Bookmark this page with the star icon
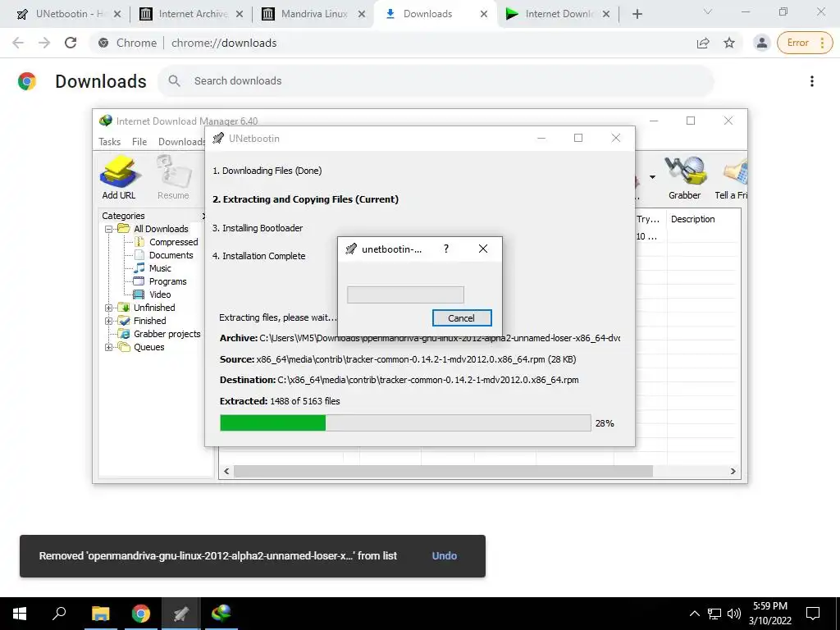Screen dimensions: 840x630 (729, 43)
